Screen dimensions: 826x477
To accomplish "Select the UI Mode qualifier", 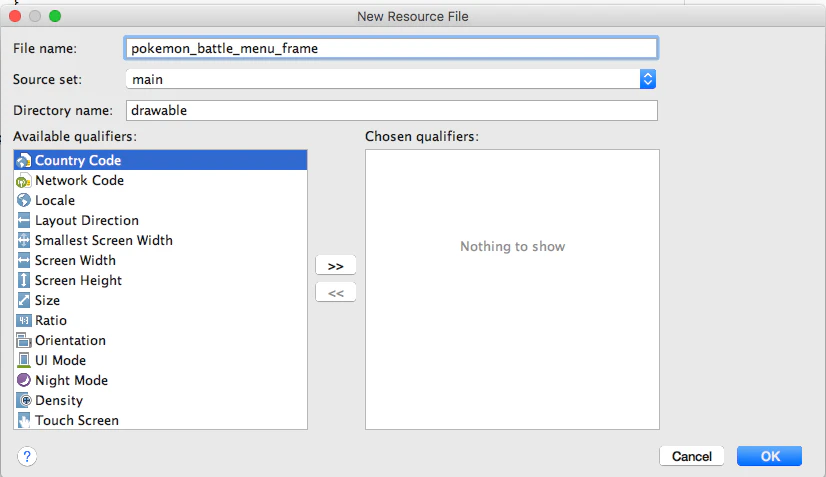I will 161,361.
